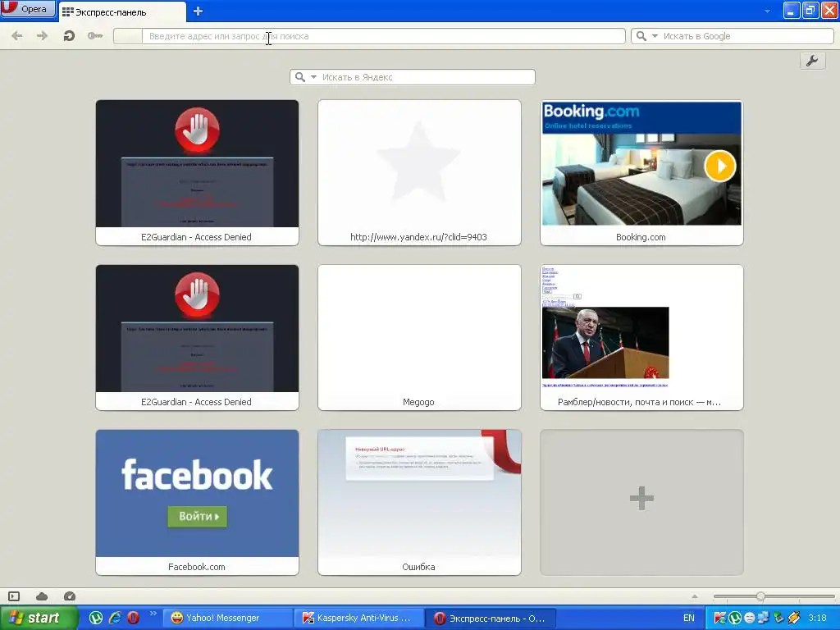Open the password manager key icon
The image size is (840, 630).
pos(95,36)
